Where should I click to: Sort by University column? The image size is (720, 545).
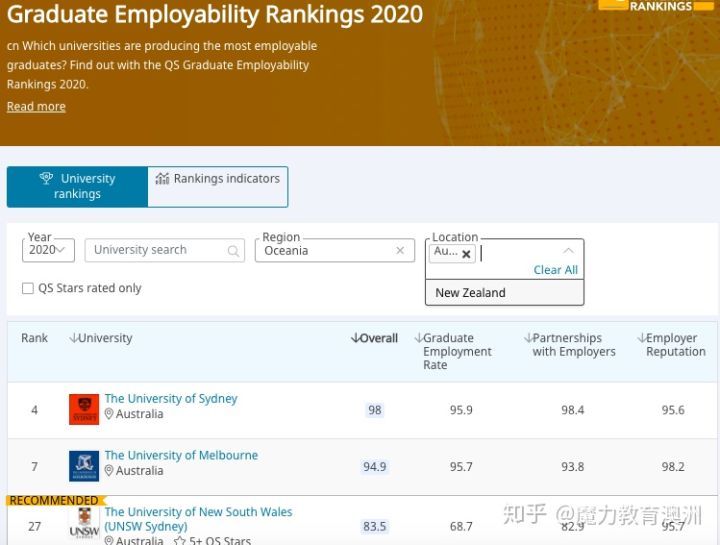[x=101, y=338]
